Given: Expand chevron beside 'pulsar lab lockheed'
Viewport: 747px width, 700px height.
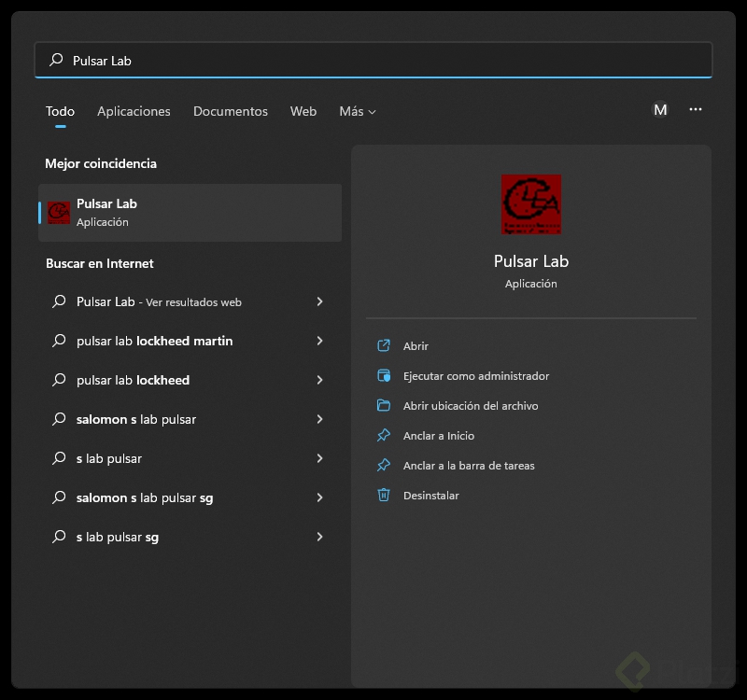Looking at the screenshot, I should 319,380.
